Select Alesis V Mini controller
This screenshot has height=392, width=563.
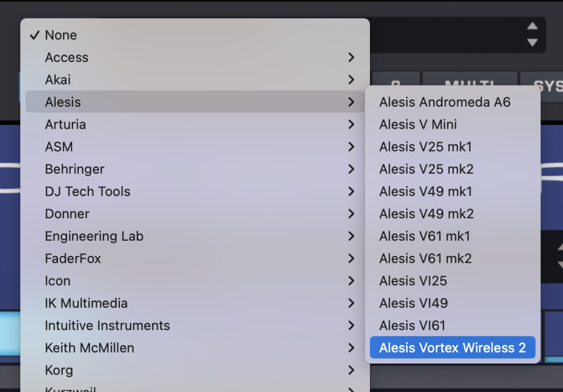(418, 124)
